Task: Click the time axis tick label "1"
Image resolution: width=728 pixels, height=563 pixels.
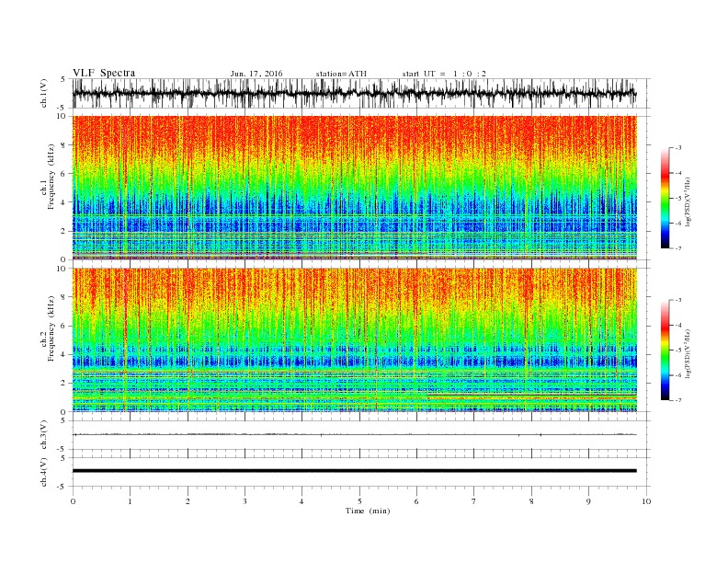Action: point(130,501)
